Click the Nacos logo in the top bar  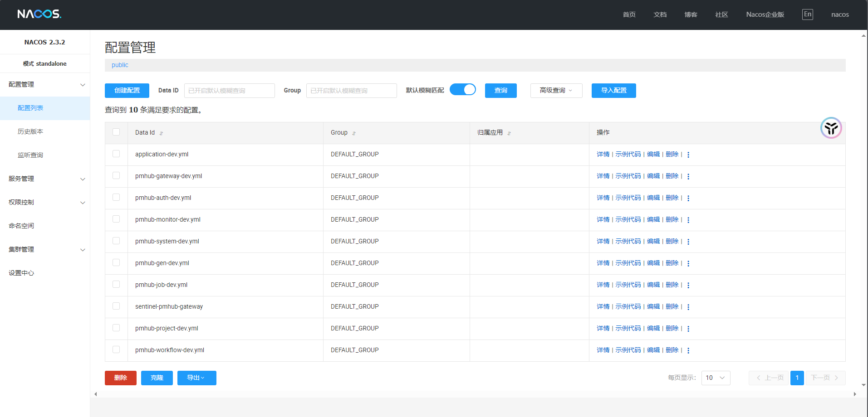(x=39, y=14)
